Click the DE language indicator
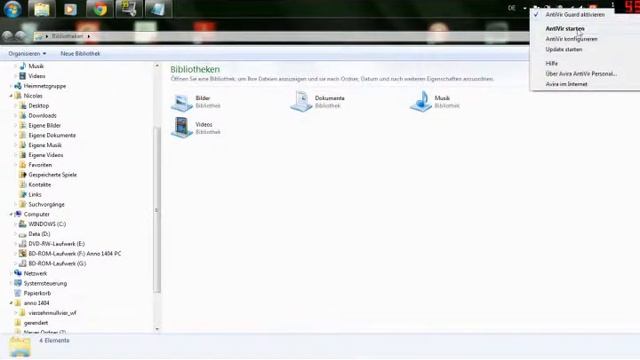This screenshot has width=640, height=360. tap(511, 8)
